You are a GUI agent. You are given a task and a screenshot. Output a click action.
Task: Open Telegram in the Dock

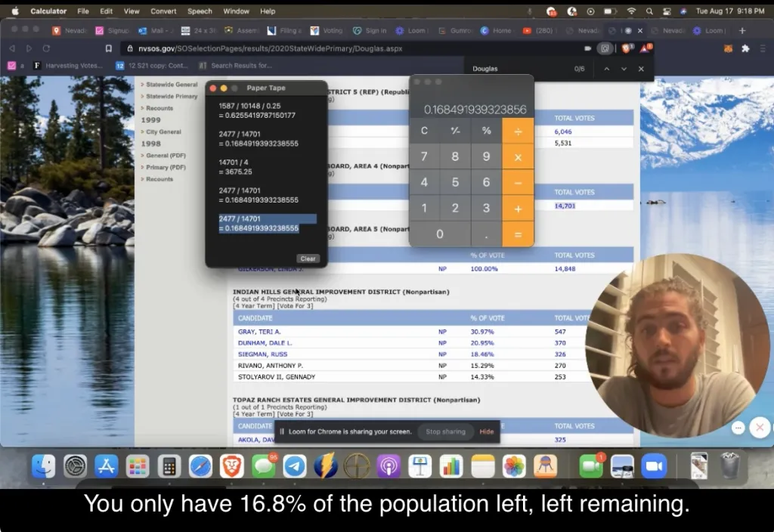(295, 466)
